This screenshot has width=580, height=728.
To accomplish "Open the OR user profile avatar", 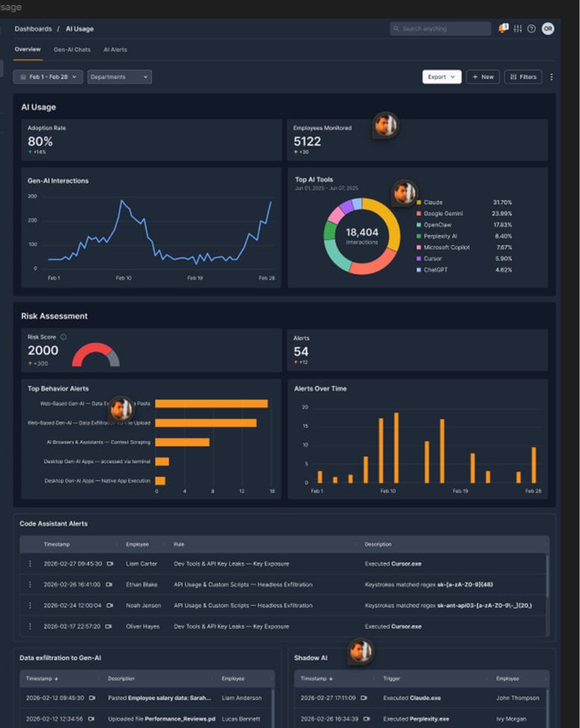I will (x=547, y=28).
